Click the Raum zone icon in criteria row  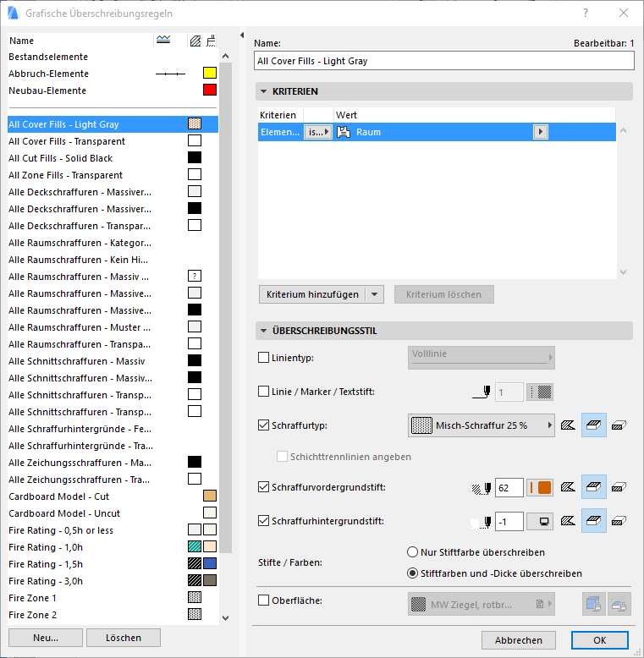[344, 132]
